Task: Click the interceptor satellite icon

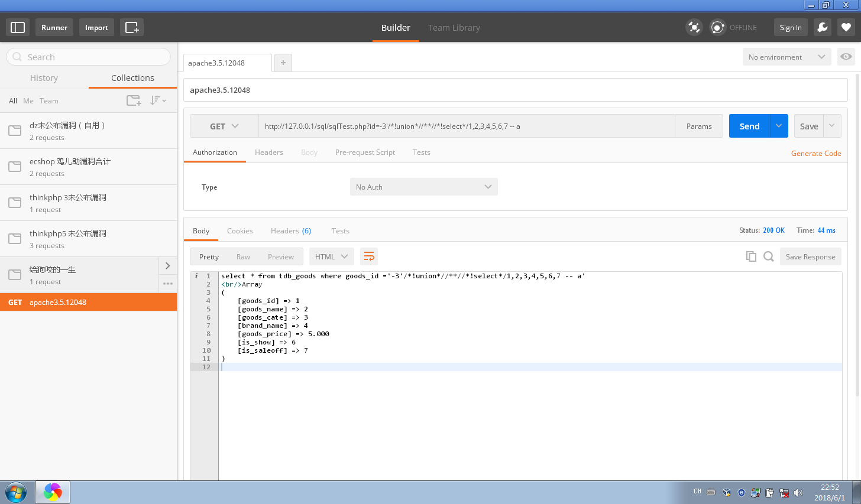Action: click(694, 27)
